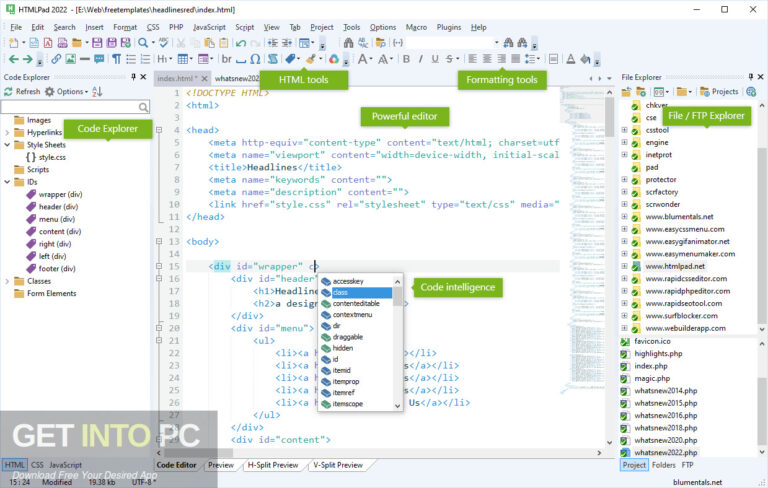Align text right

[502, 59]
